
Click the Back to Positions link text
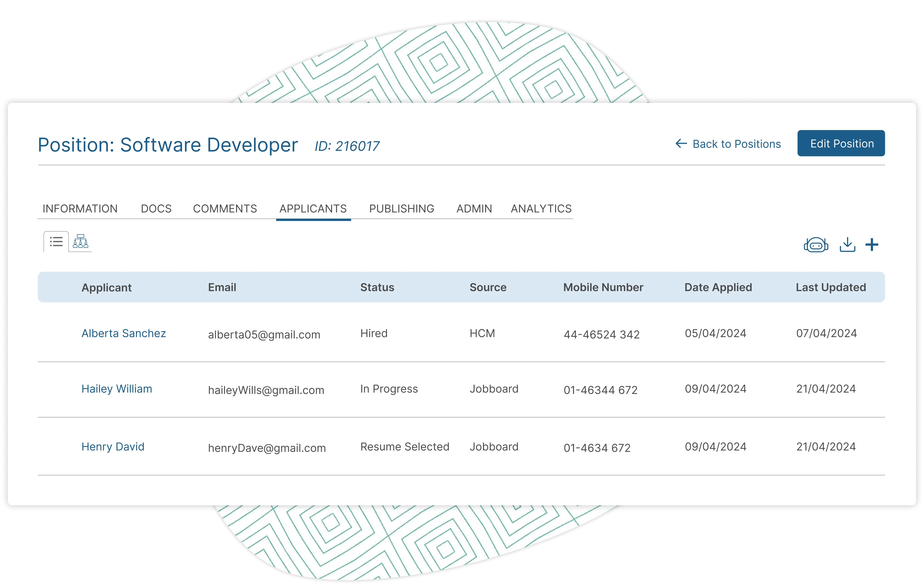[x=736, y=144]
